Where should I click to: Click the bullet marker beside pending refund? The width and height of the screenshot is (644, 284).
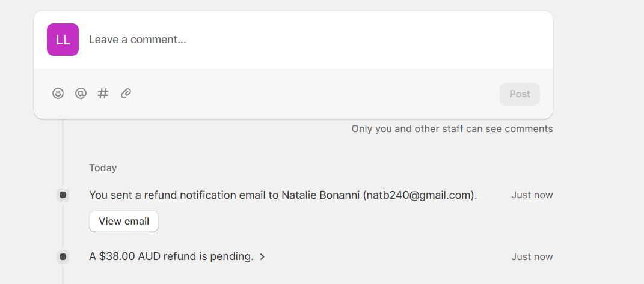coord(63,257)
